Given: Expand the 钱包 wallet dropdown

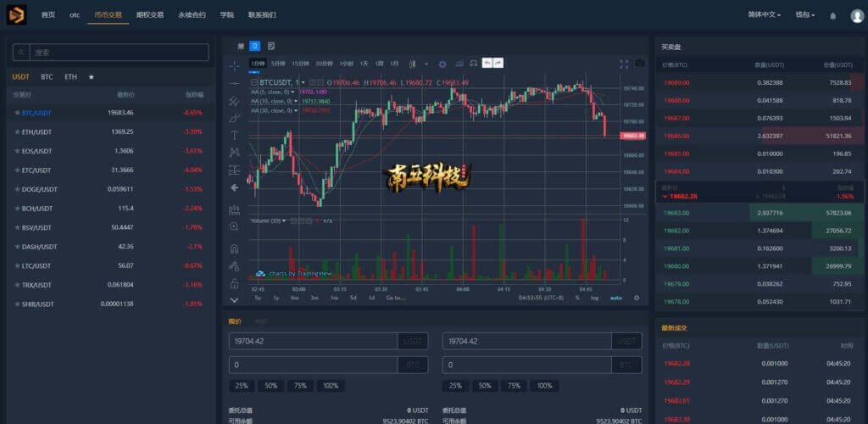Looking at the screenshot, I should point(805,15).
